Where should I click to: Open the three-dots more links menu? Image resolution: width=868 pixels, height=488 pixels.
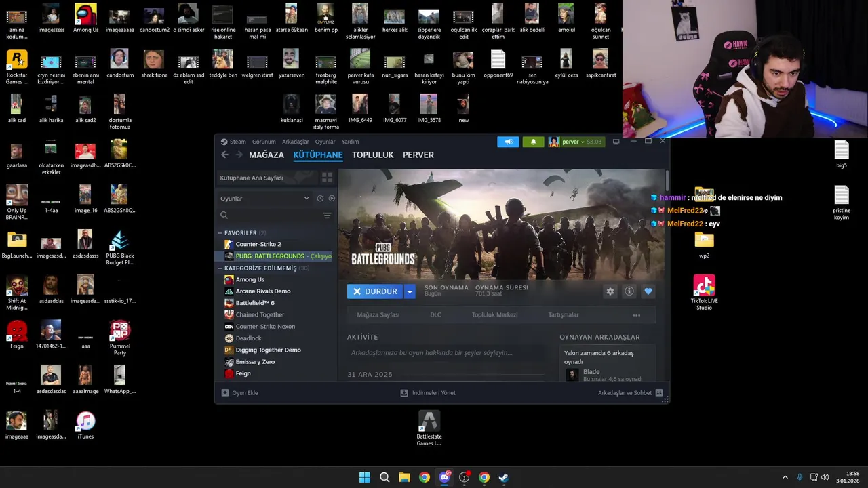pyautogui.click(x=636, y=315)
